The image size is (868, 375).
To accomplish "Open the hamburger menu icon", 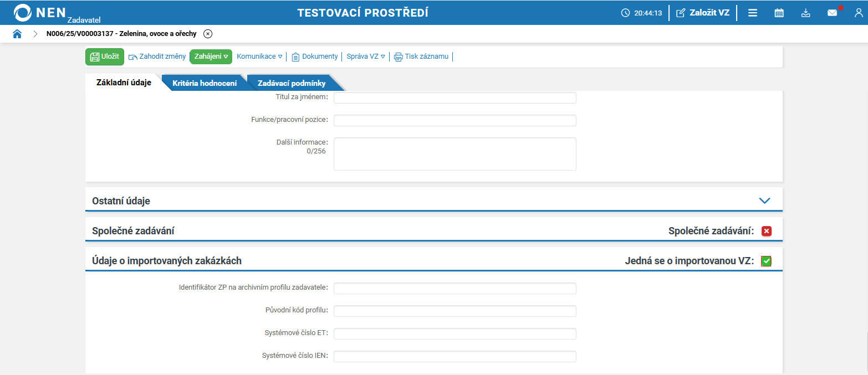I will coord(753,13).
